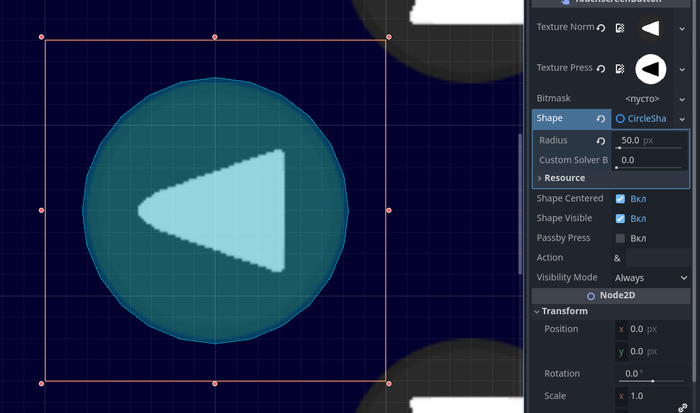Viewport: 700px width, 413px height.
Task: Disable the Shape Visible checkbox
Action: [620, 218]
